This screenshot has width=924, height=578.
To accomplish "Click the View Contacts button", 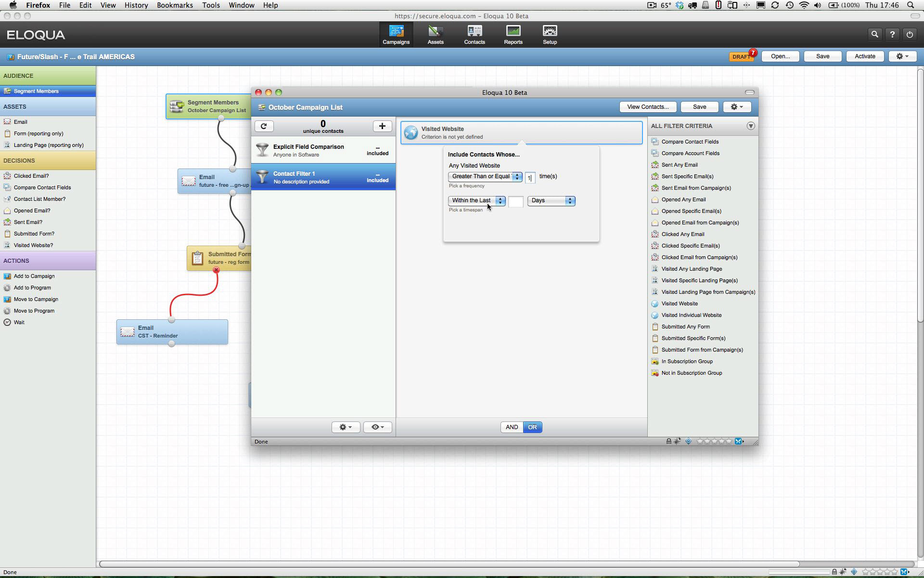I will [x=647, y=107].
